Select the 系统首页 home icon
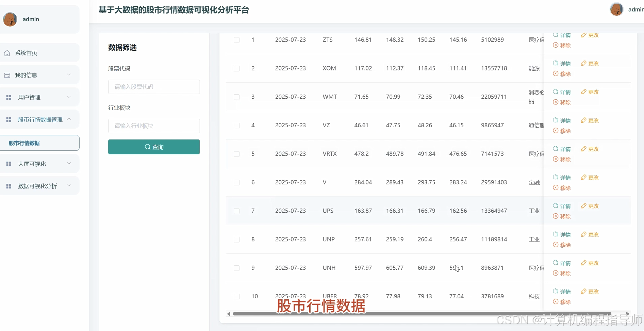 click(7, 53)
